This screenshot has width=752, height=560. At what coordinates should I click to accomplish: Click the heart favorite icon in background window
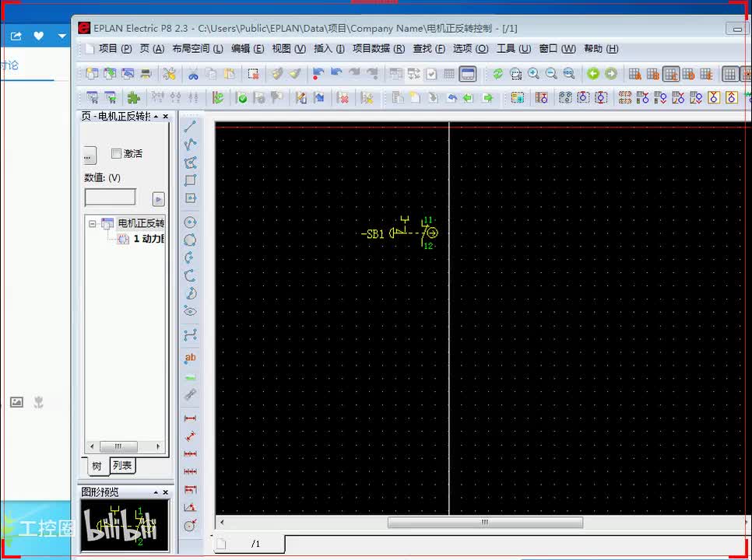39,36
